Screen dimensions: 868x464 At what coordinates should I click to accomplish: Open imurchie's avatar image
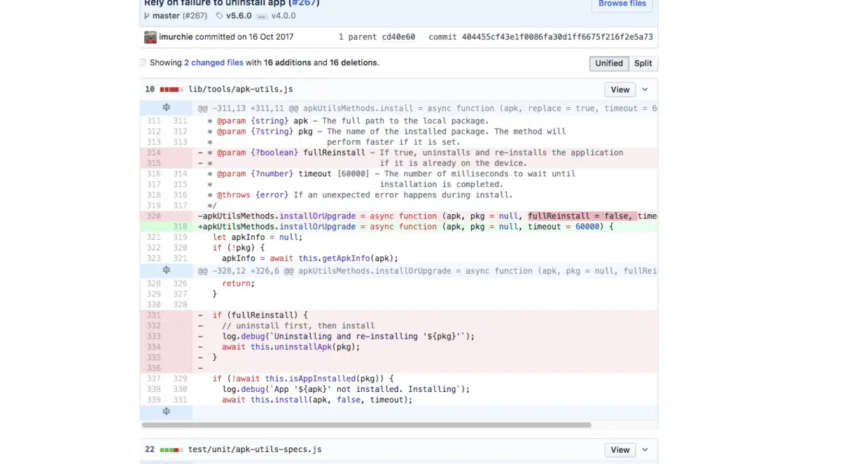tap(150, 37)
